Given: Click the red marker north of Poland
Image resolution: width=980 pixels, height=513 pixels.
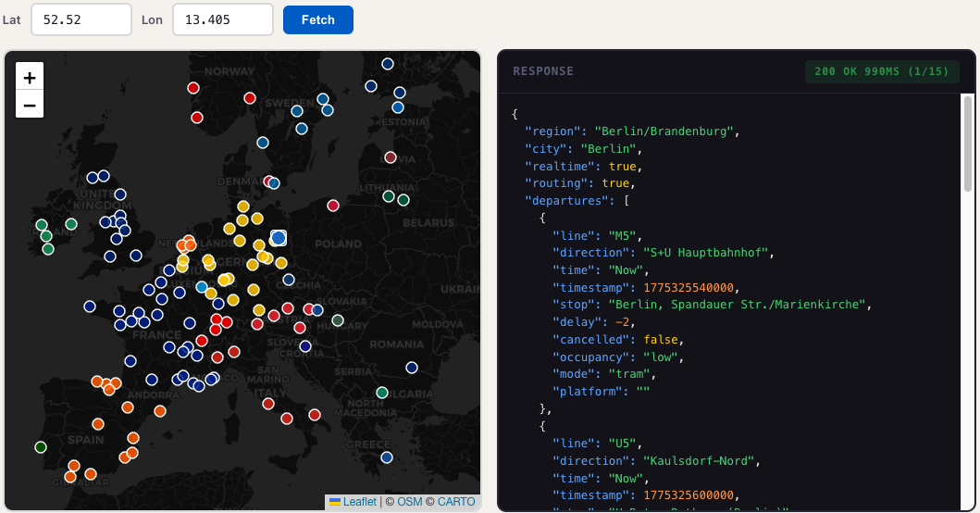Looking at the screenshot, I should tap(333, 206).
